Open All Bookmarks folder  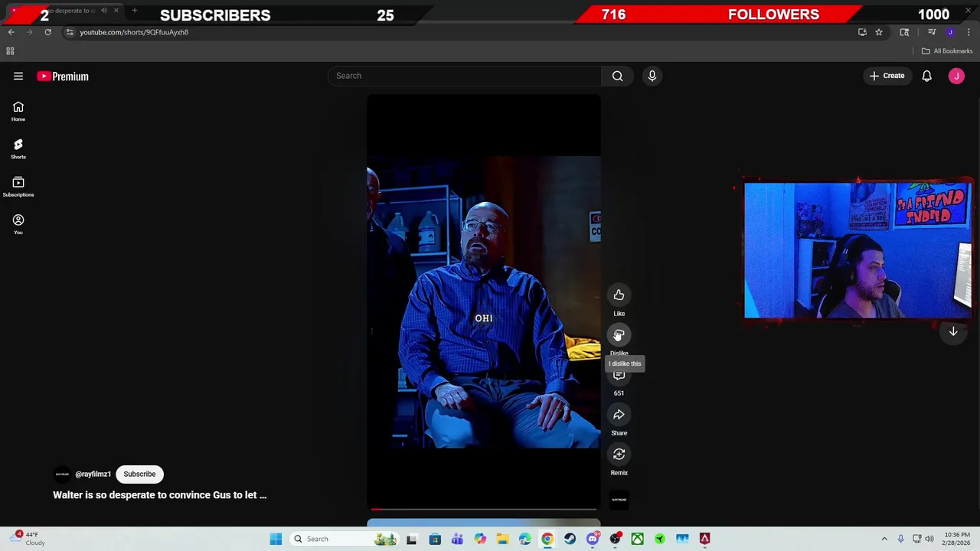coord(947,51)
